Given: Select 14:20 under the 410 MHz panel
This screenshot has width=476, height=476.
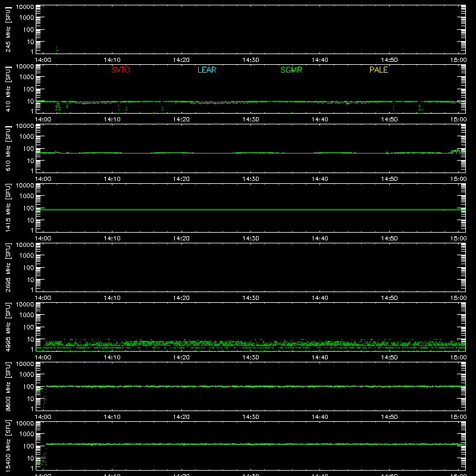Looking at the screenshot, I should (181, 120).
